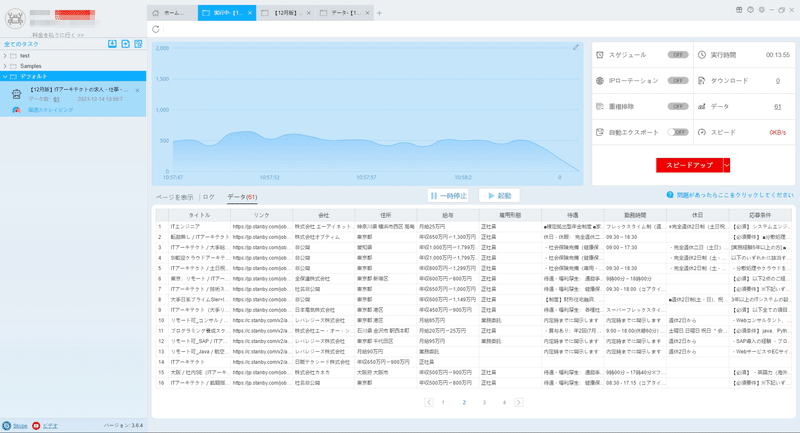Click the duplicate removal icon

(x=600, y=106)
